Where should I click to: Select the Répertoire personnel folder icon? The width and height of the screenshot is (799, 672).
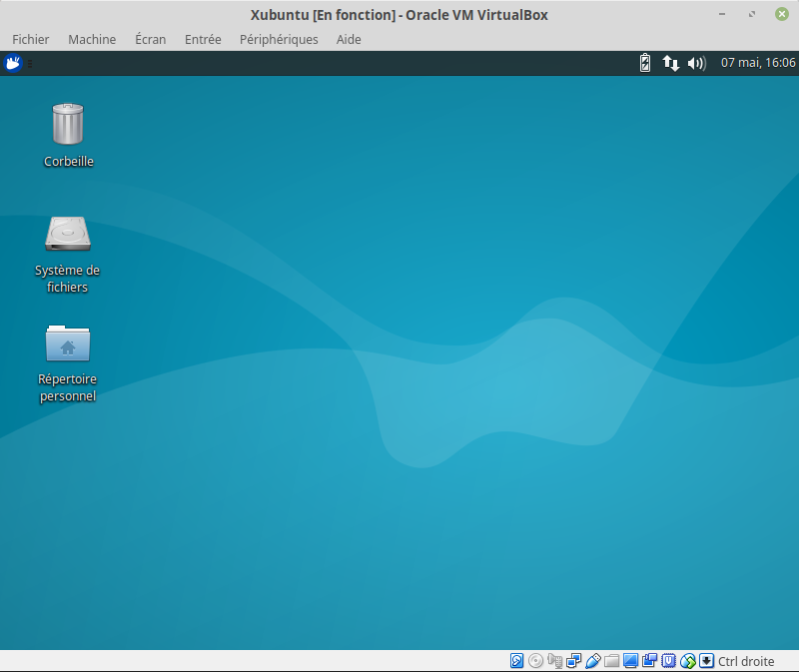68,343
